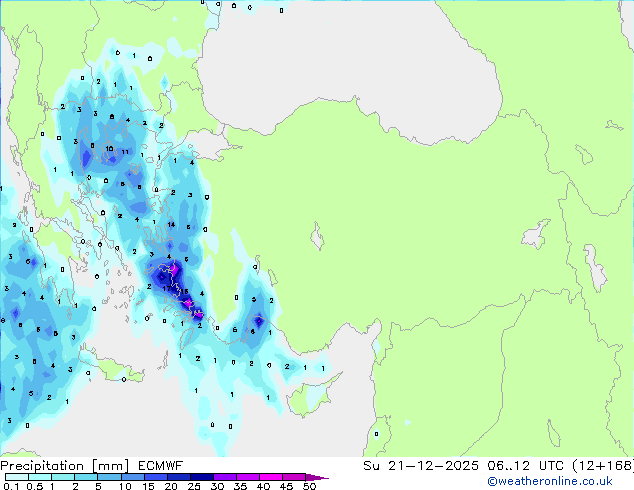Click the legend label '20'
The width and height of the screenshot is (634, 490).
(x=171, y=486)
